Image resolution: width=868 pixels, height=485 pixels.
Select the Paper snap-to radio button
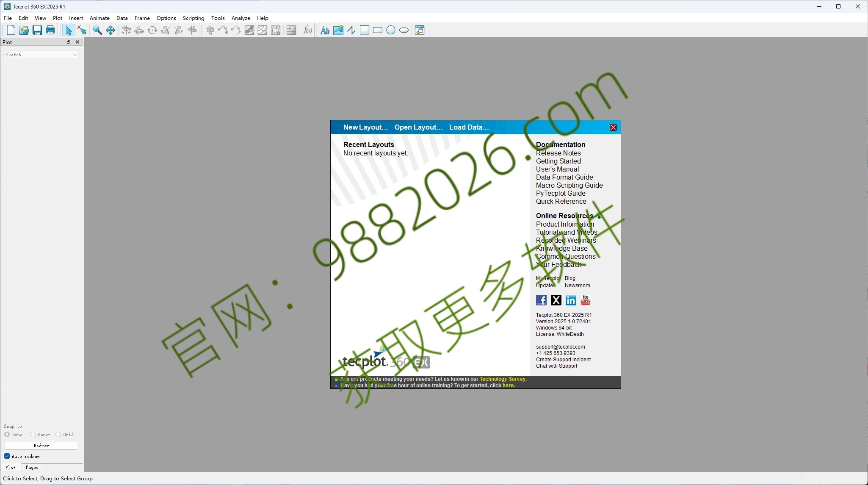click(33, 435)
